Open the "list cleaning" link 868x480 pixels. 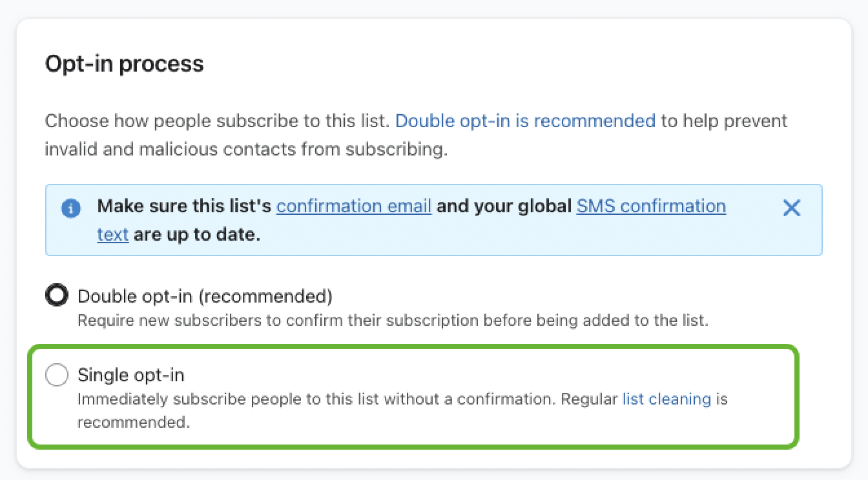coord(666,399)
